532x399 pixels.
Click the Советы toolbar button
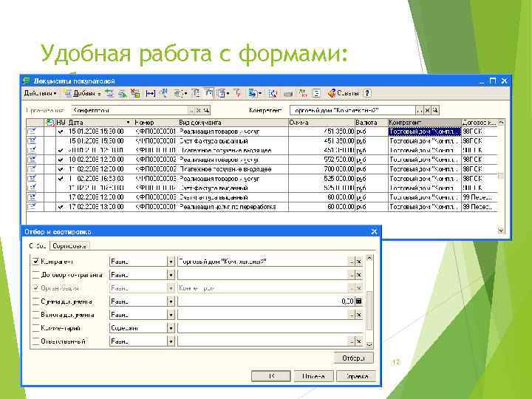pyautogui.click(x=343, y=93)
